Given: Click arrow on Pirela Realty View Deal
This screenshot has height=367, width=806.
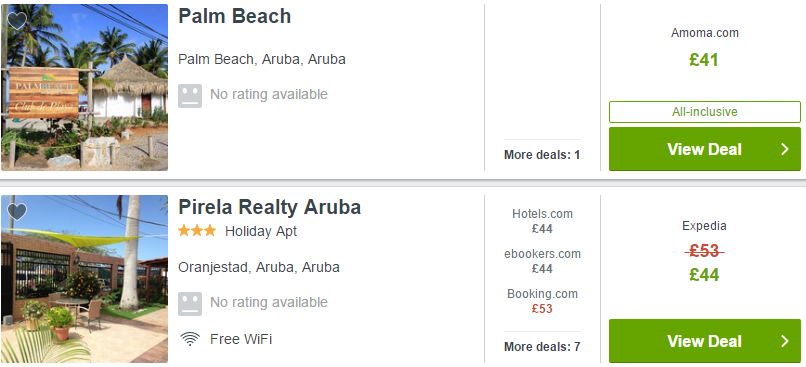Looking at the screenshot, I should pyautogui.click(x=785, y=341).
